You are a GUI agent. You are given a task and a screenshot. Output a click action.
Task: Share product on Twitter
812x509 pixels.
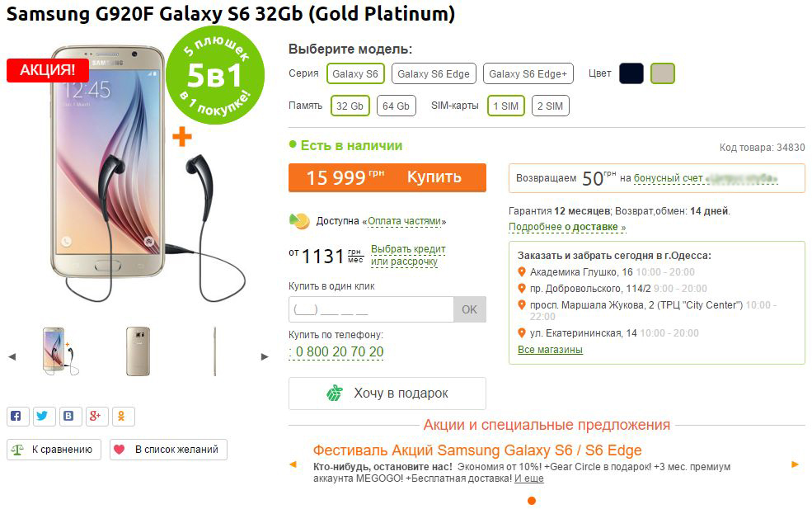[43, 417]
